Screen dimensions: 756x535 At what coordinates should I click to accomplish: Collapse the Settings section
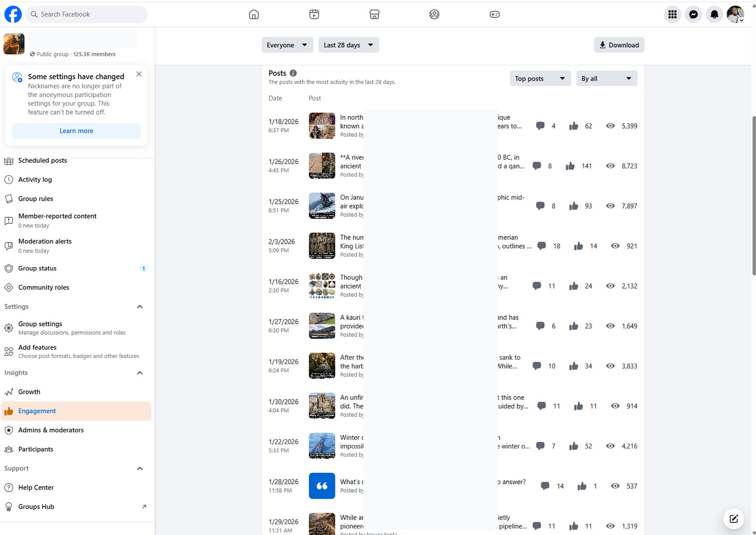pos(140,307)
